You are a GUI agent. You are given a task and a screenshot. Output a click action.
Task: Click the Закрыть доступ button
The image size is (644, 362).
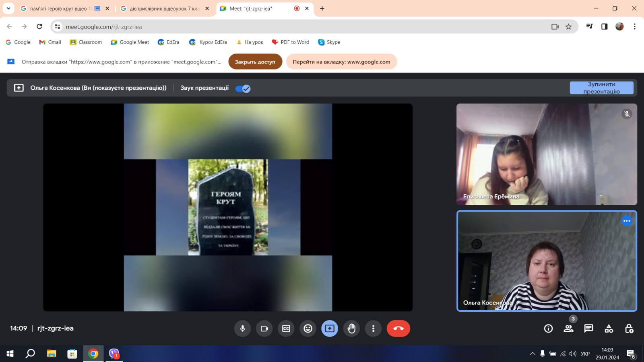pos(255,62)
